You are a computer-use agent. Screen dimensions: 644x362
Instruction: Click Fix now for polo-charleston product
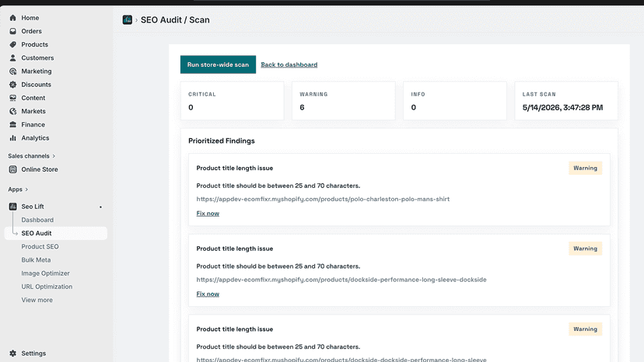(x=208, y=214)
